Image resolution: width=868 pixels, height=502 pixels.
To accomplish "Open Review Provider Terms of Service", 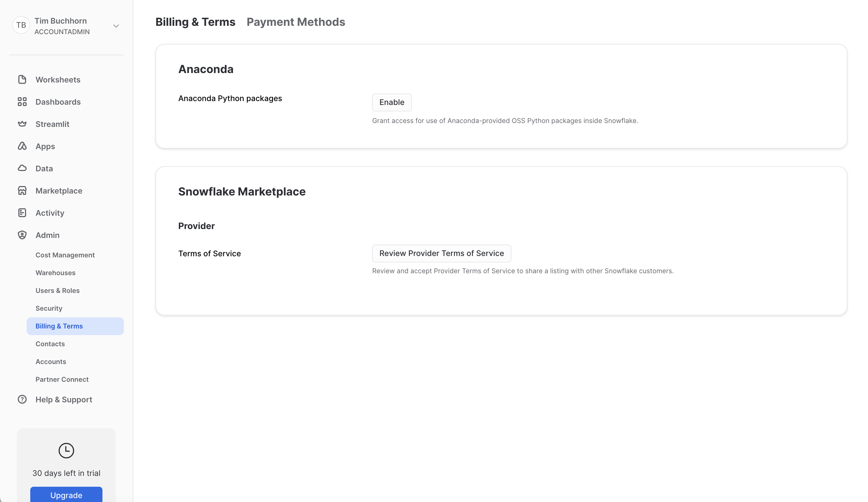I will 441,253.
